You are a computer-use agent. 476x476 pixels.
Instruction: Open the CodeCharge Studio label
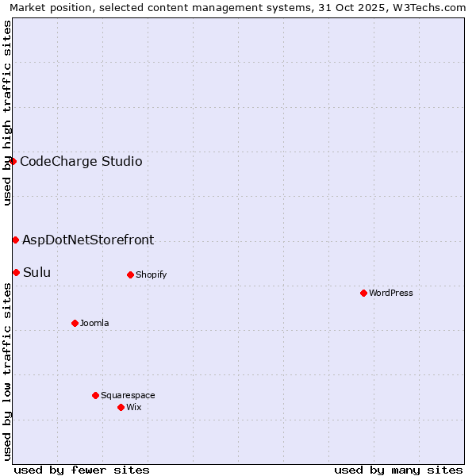[81, 162]
